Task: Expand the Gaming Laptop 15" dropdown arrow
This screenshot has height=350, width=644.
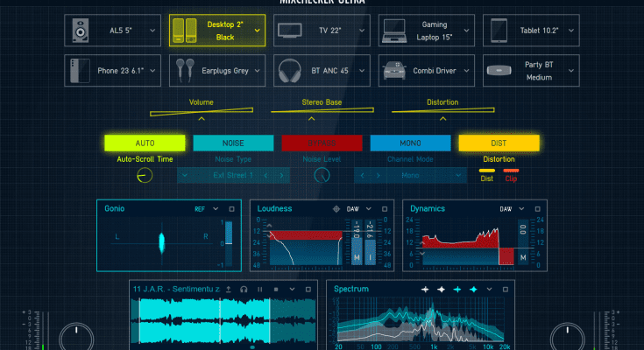Action: tap(465, 31)
